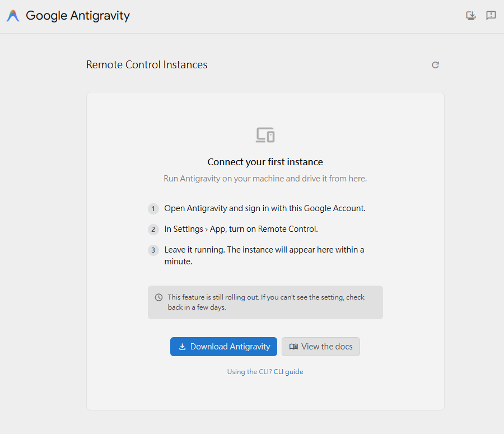Click the devices icon above Connect your first instance
The height and width of the screenshot is (434, 504).
click(265, 135)
